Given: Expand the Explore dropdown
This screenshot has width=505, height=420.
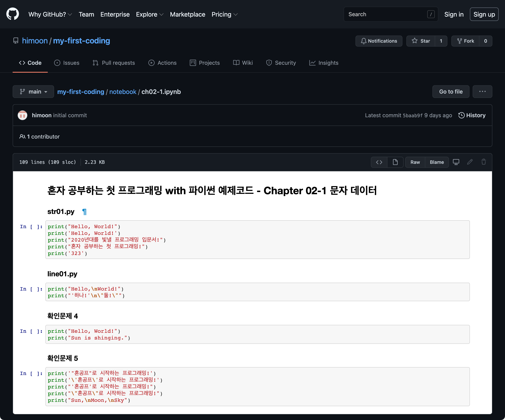Looking at the screenshot, I should coord(150,14).
